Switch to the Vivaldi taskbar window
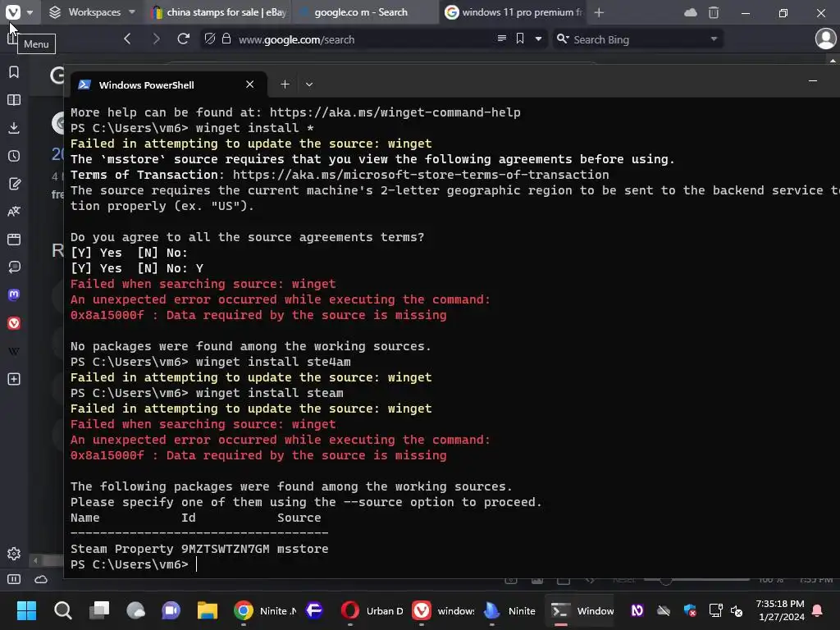The height and width of the screenshot is (630, 840). 443,610
